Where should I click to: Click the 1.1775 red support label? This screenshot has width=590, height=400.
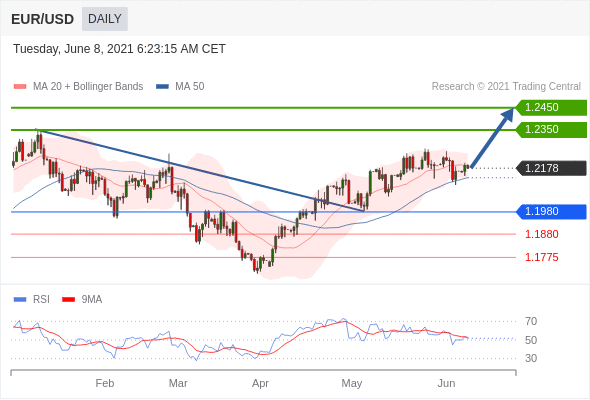coord(542,257)
